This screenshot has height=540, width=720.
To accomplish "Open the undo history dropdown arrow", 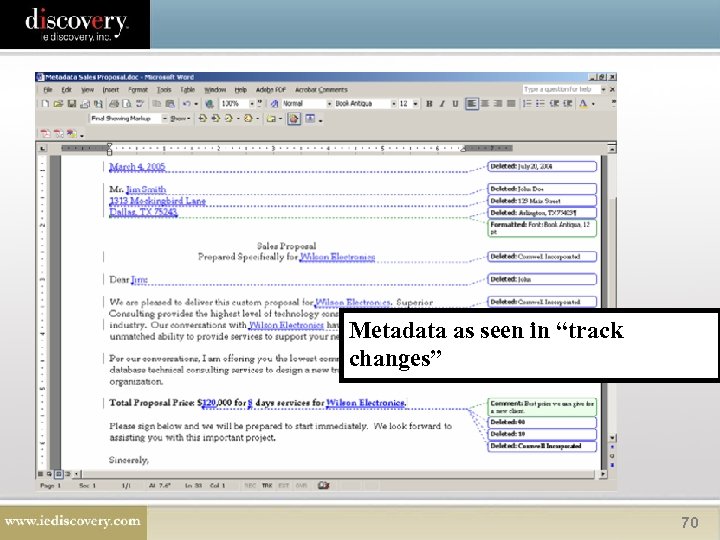I will pyautogui.click(x=196, y=104).
